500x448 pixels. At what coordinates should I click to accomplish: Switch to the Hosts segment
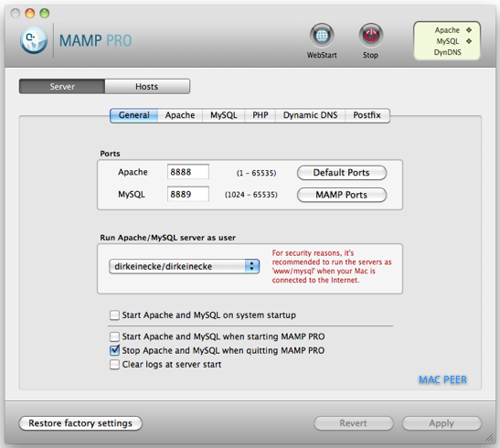[147, 87]
